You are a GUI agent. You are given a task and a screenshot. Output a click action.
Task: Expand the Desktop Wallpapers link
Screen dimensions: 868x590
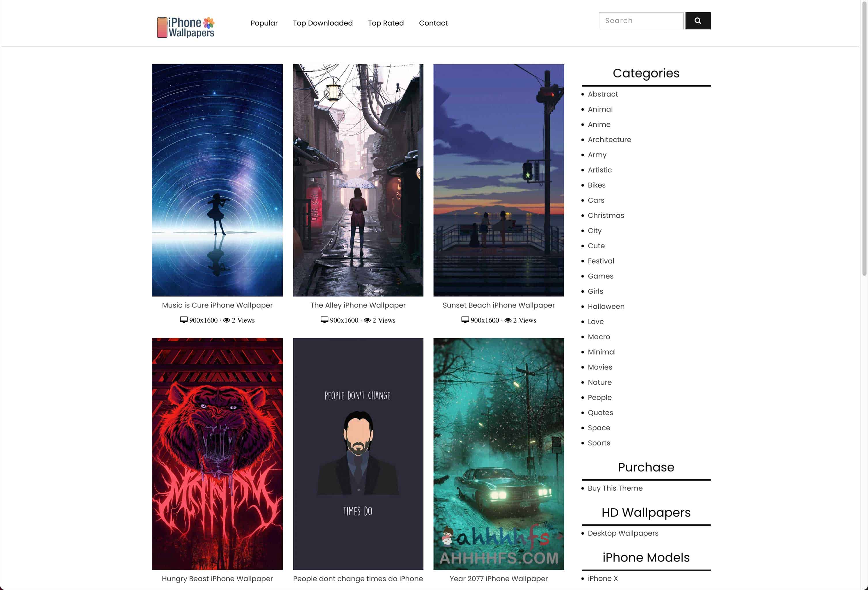coord(623,533)
